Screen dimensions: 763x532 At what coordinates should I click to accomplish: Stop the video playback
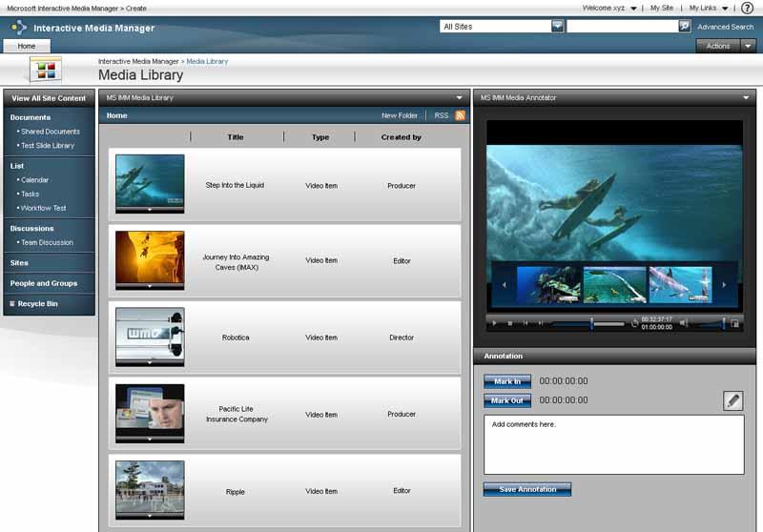coord(510,323)
